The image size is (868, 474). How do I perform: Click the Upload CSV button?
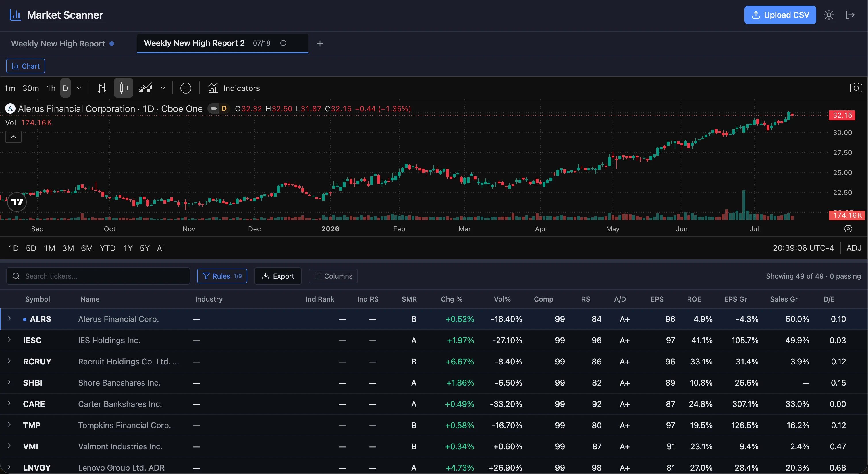click(780, 15)
